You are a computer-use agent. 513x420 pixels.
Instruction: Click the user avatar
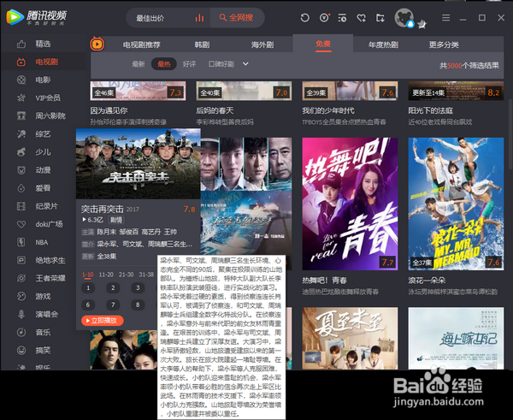[x=404, y=18]
